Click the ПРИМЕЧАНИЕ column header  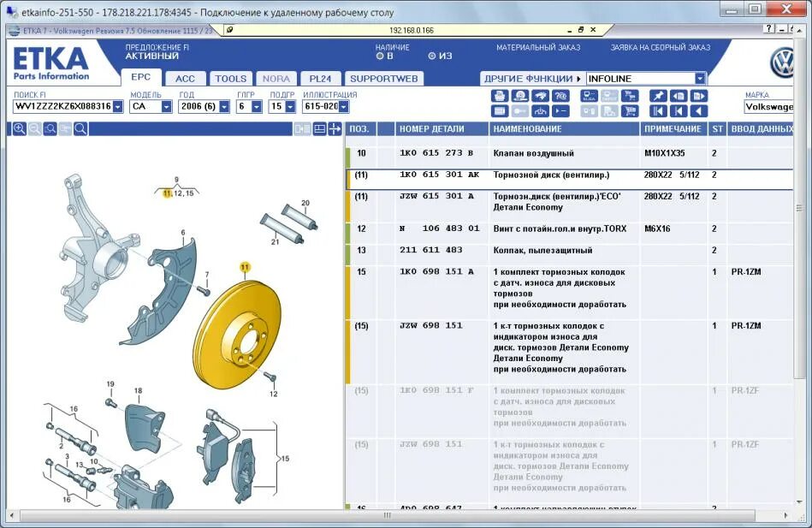(x=673, y=129)
